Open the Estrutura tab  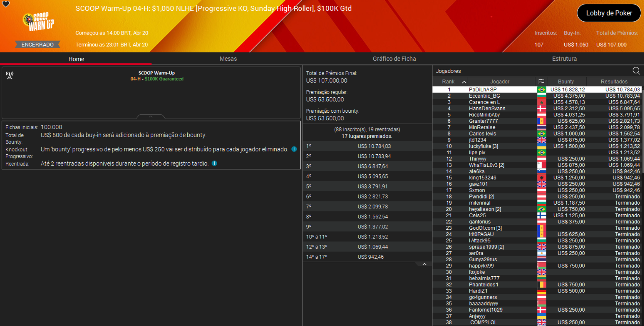(564, 59)
